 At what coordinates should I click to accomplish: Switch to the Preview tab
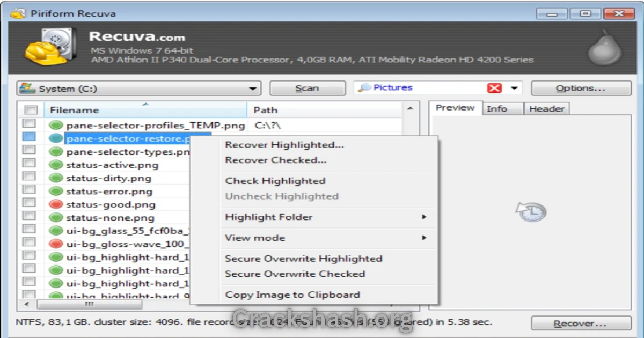[455, 108]
